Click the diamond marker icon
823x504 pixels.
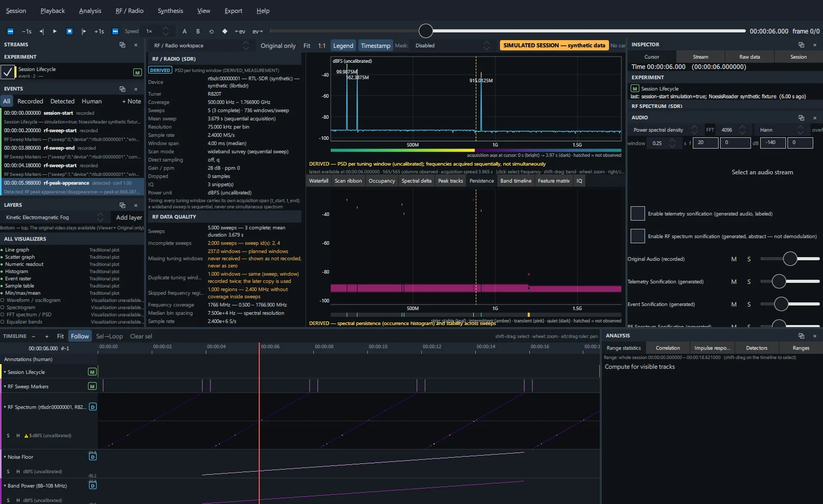point(225,31)
